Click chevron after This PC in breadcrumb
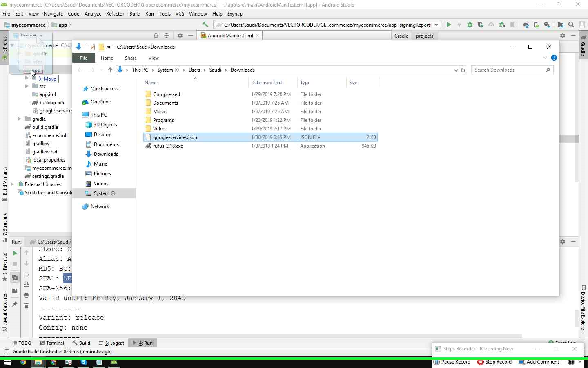This screenshot has width=588, height=368. [153, 70]
